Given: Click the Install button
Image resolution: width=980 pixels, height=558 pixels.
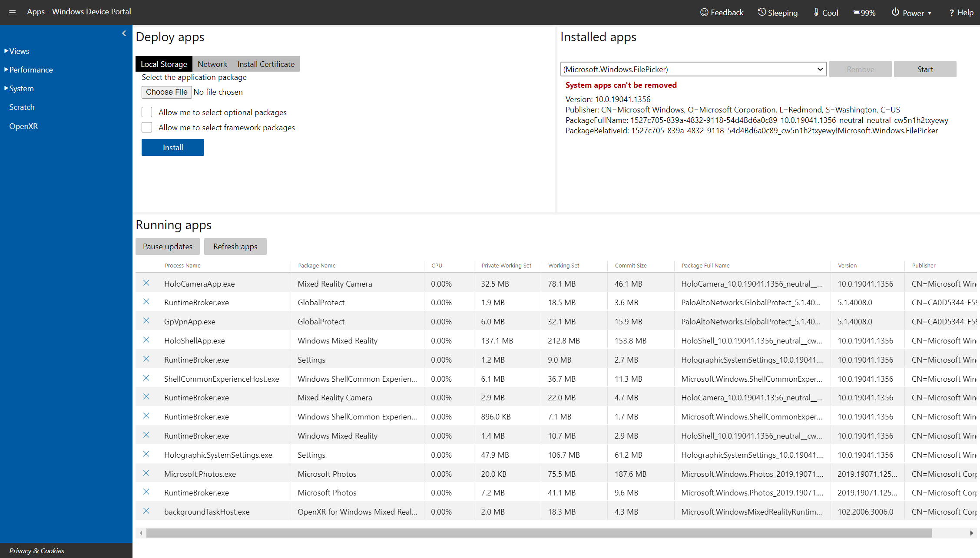Looking at the screenshot, I should click(172, 147).
